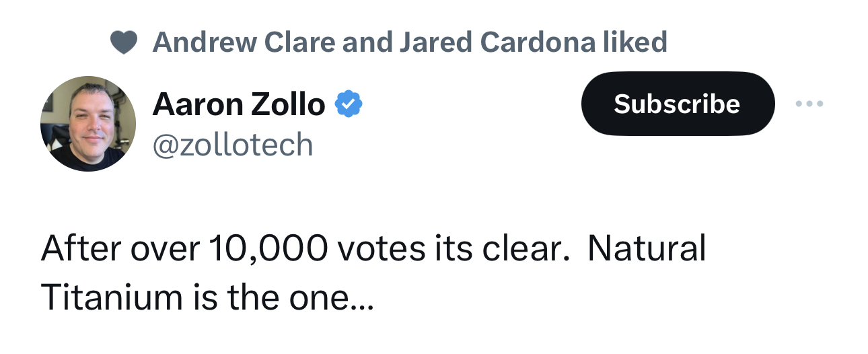The height and width of the screenshot is (354, 868).
Task: Open Aaron Zollo's profile picture
Action: 87,124
